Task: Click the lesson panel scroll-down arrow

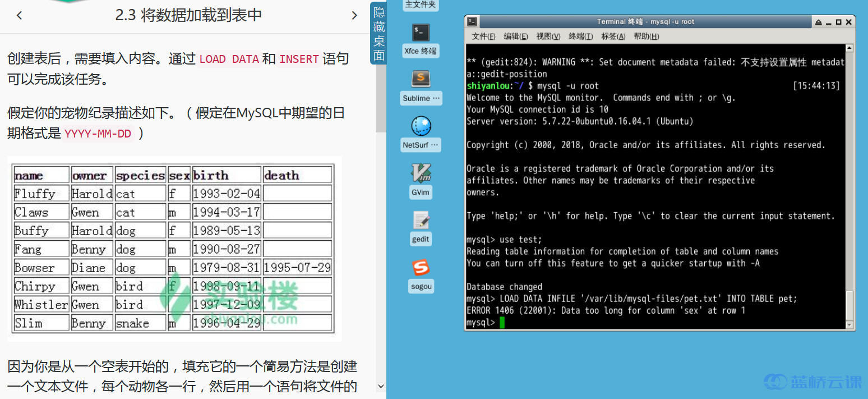Action: pos(381,386)
